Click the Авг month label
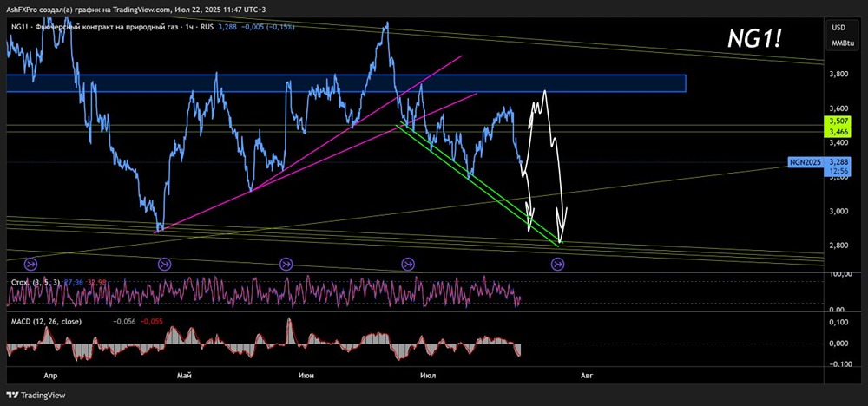Screen dimensions: 868x406 [586, 376]
